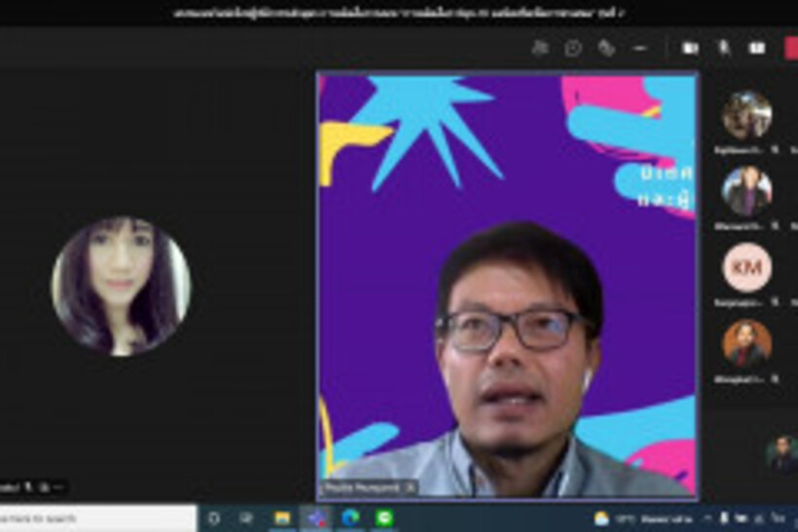Click the share content icon

[756, 48]
